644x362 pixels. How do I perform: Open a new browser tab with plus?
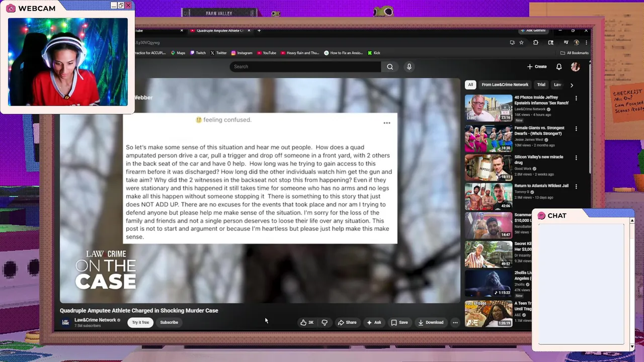point(259,31)
